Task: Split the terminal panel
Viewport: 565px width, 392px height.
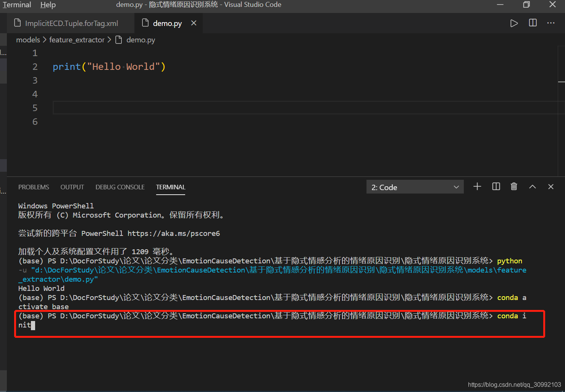Action: [x=496, y=186]
